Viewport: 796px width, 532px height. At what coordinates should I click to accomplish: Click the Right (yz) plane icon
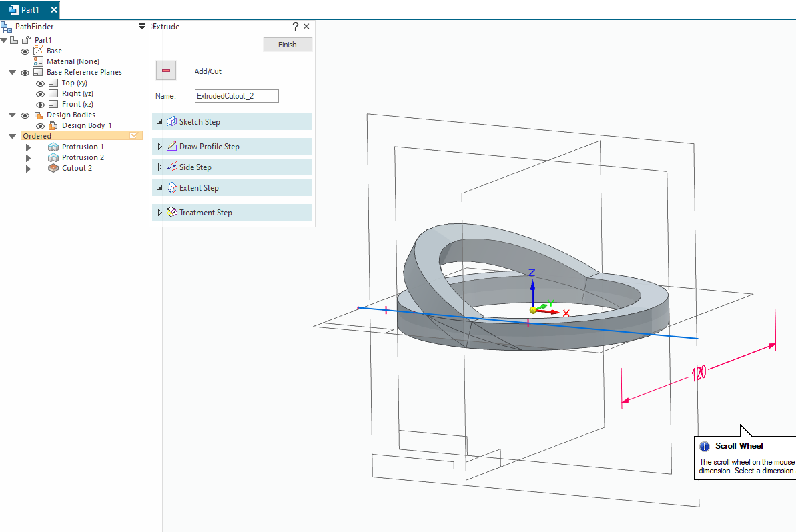pos(53,93)
